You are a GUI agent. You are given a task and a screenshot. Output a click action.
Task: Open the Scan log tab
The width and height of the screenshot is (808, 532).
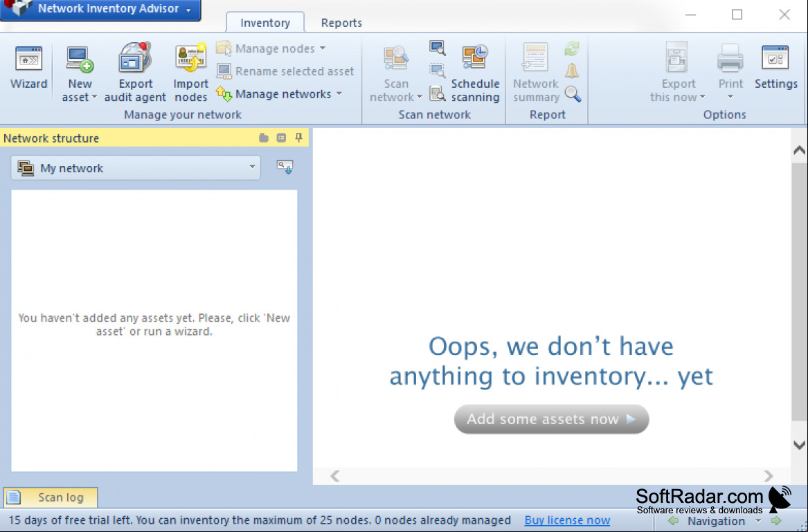tap(51, 497)
